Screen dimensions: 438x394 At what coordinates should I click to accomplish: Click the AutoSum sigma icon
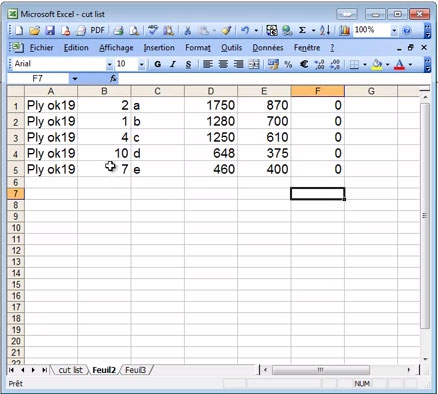302,31
